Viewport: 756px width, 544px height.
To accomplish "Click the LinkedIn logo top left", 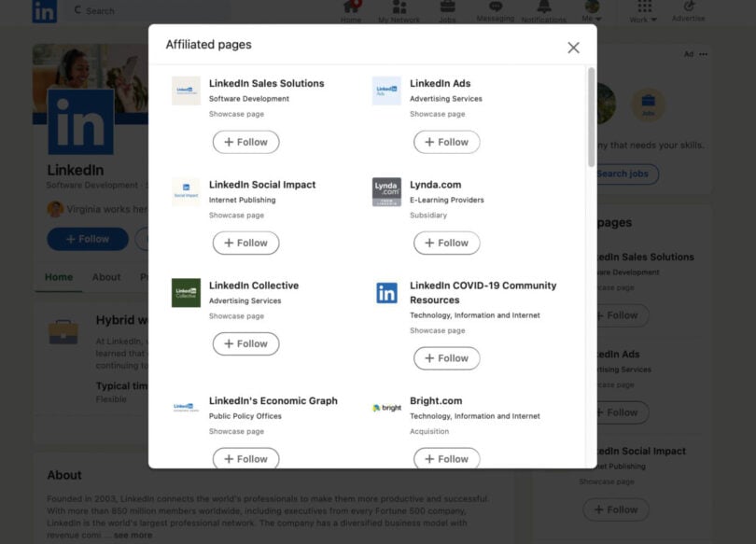I will tap(44, 12).
